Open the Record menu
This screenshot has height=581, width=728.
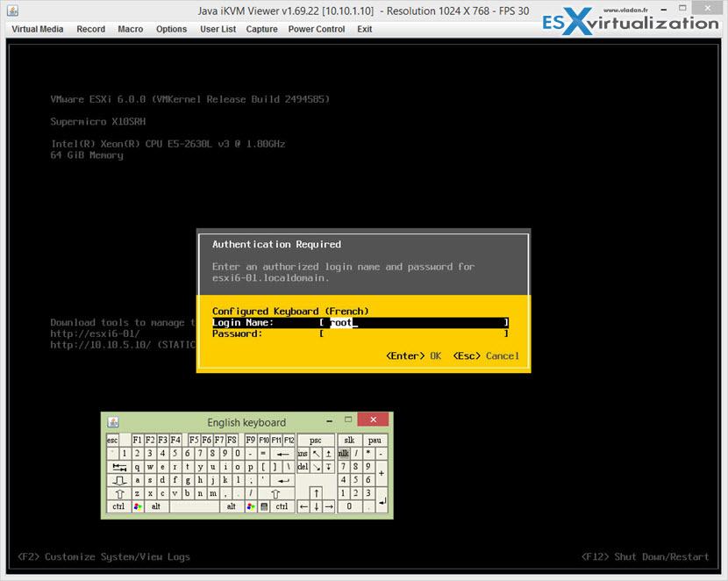[90, 29]
